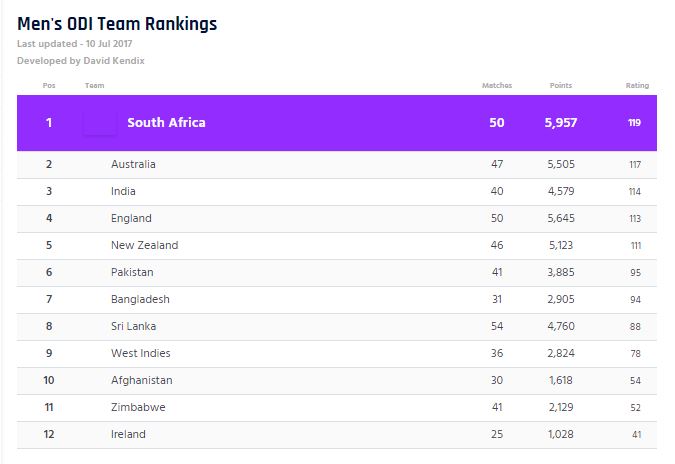Click the Zimbabwe team name
The height and width of the screenshot is (464, 675).
[x=137, y=407]
